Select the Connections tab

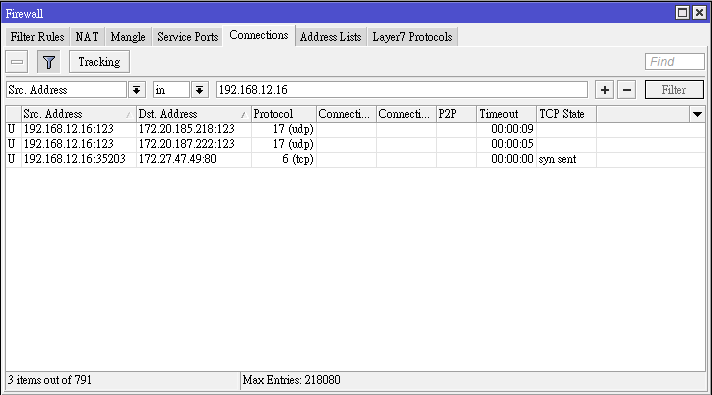point(259,35)
